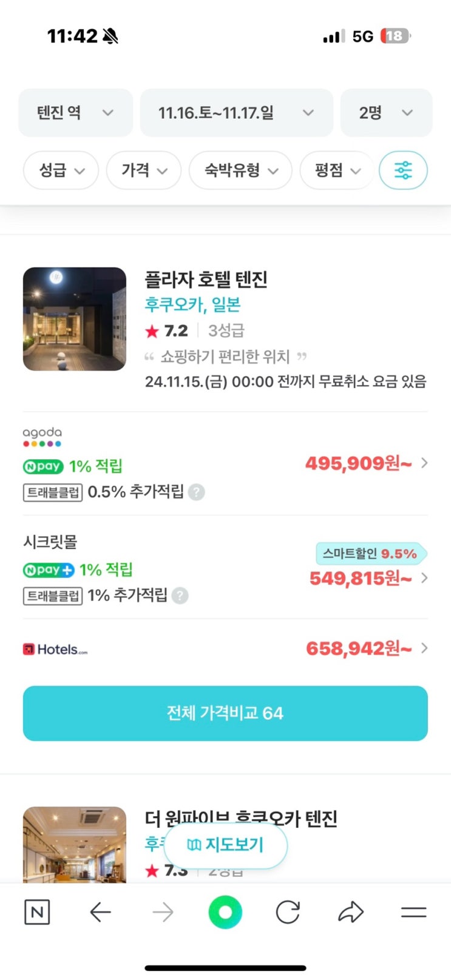Open the 2명 guest count dropdown
Screen dimensions: 451x980
pyautogui.click(x=386, y=113)
